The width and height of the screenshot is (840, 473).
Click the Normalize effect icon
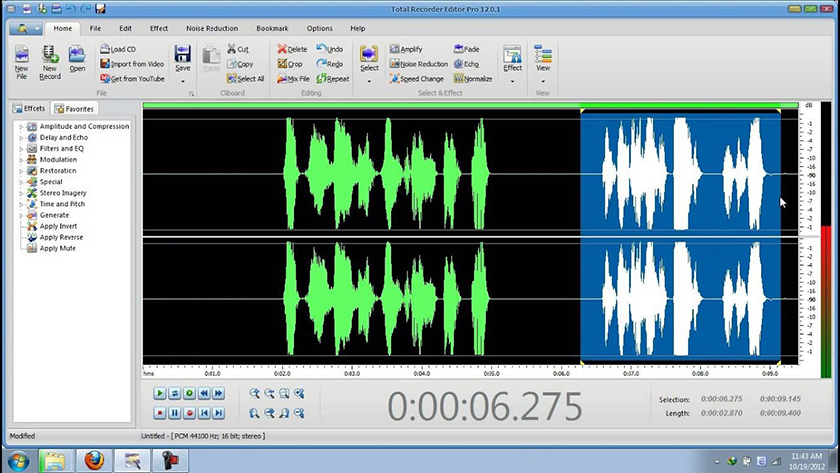pos(459,78)
